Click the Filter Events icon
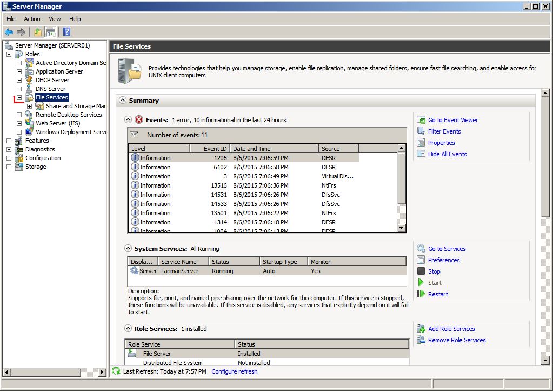The width and height of the screenshot is (553, 392). tap(421, 131)
